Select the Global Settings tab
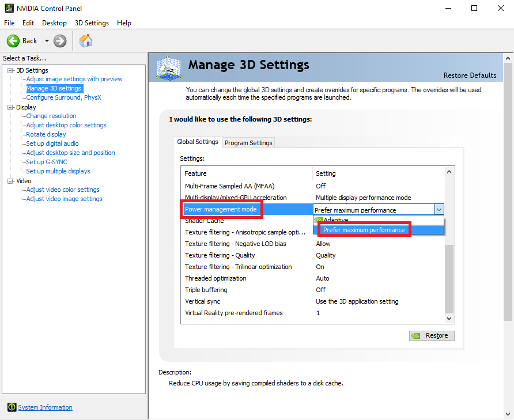 pos(198,142)
